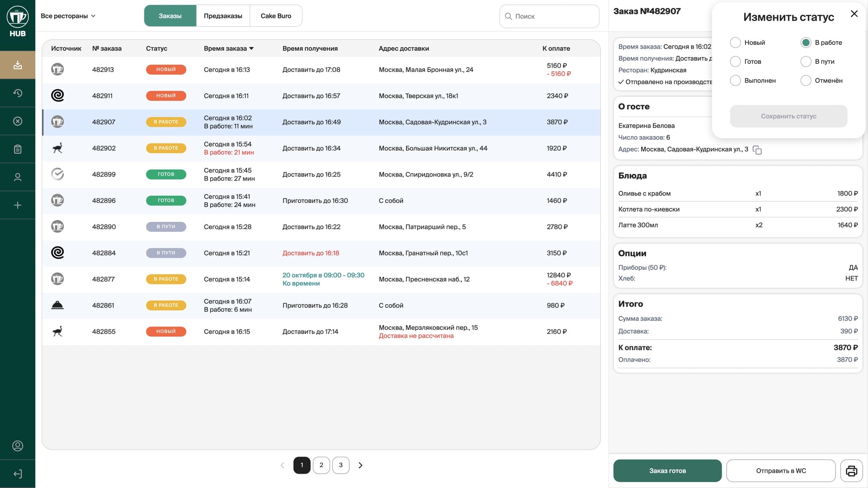Screen dimensions: 868x488
Task: Go to page 2 of orders
Action: tap(321, 465)
